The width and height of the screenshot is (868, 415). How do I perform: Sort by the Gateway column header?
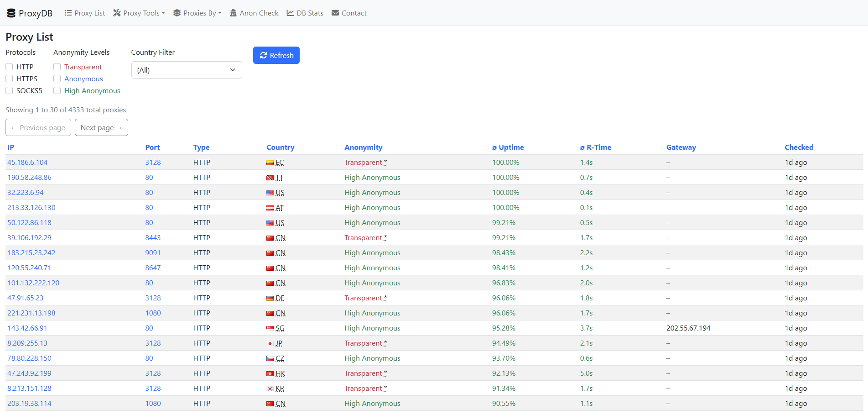[x=681, y=147]
